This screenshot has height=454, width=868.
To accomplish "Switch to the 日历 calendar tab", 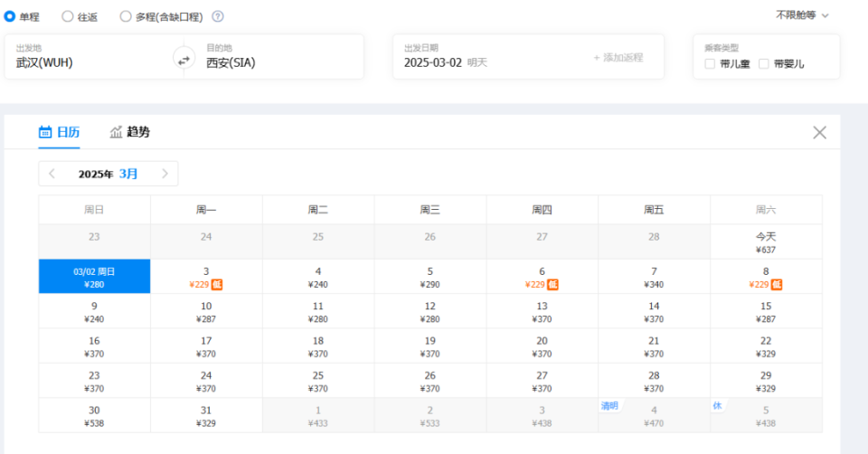I will point(60,132).
